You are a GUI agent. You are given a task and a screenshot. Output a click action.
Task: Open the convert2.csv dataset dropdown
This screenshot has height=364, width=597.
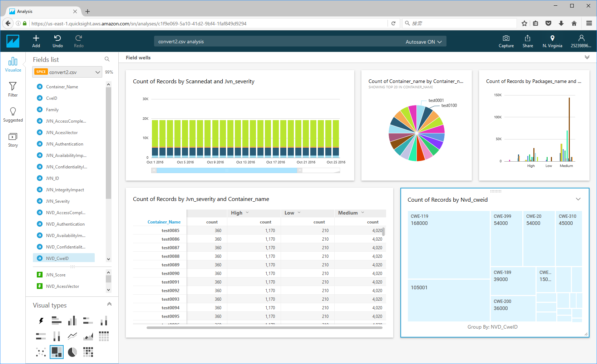67,72
